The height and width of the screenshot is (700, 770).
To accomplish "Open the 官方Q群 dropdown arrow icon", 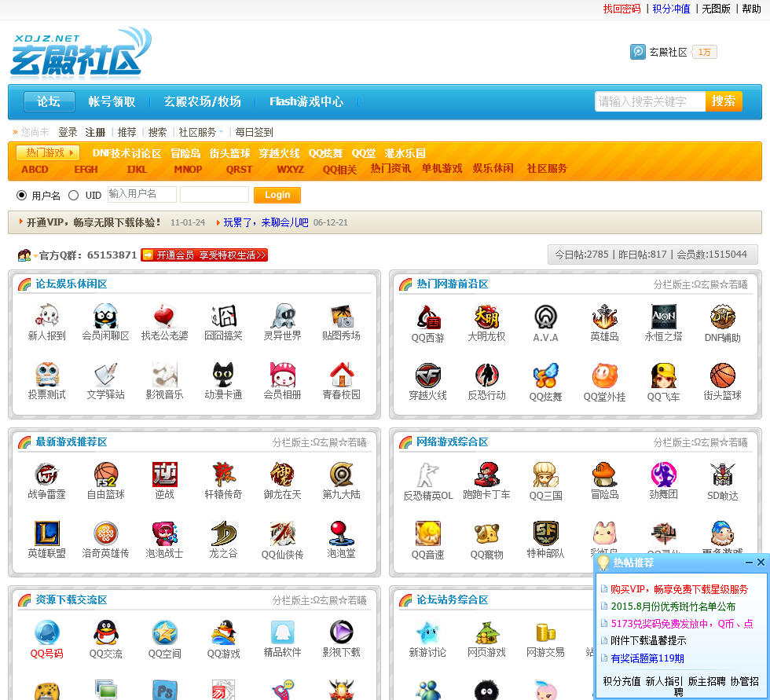I will 36,256.
